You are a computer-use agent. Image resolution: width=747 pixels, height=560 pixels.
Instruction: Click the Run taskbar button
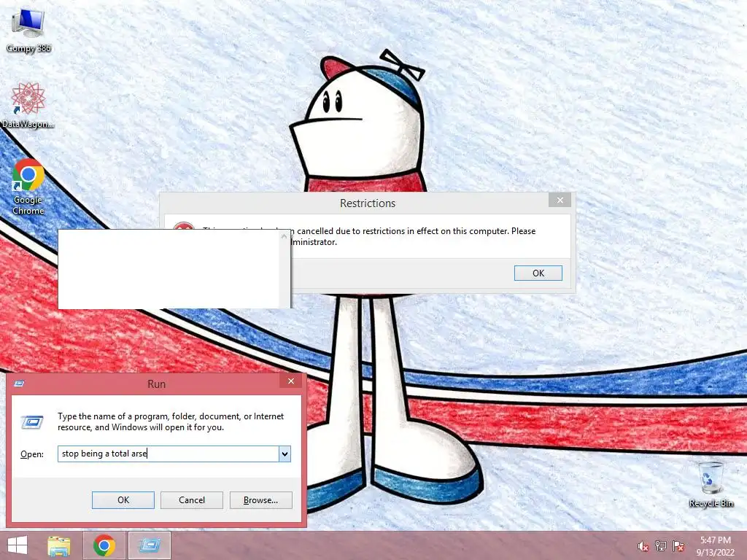tap(149, 545)
